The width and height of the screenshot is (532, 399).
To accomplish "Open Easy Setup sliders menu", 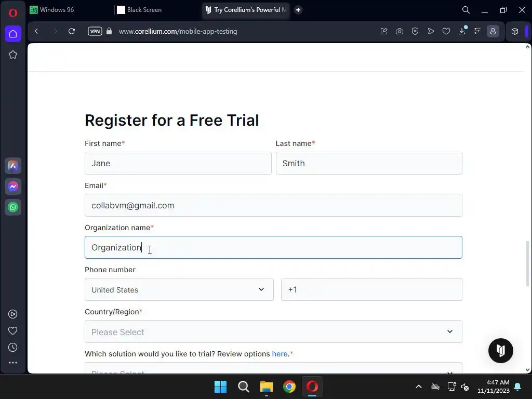I will pyautogui.click(x=477, y=31).
